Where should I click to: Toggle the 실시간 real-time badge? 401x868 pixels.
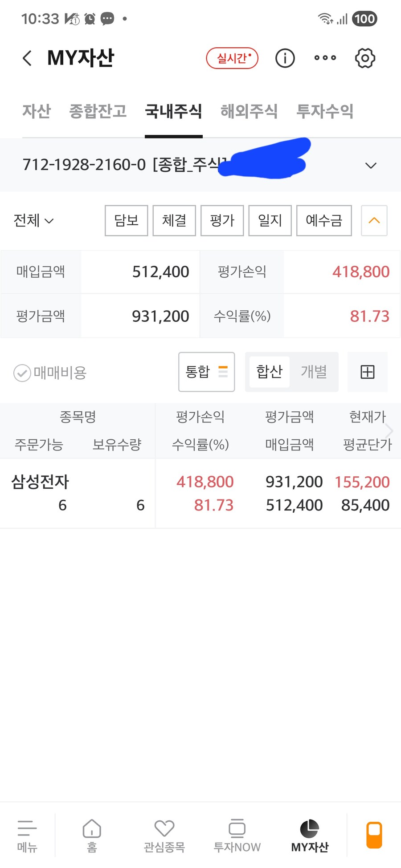tap(232, 58)
